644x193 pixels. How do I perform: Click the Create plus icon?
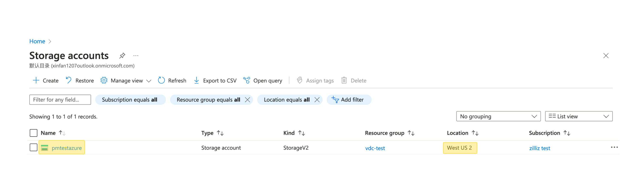(36, 80)
